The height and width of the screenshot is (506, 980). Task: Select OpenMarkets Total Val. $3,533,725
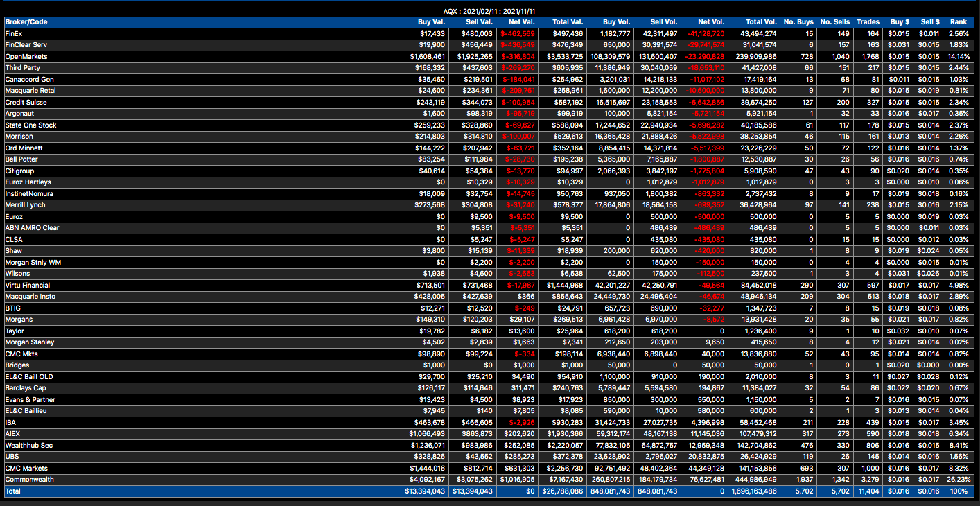pyautogui.click(x=565, y=56)
